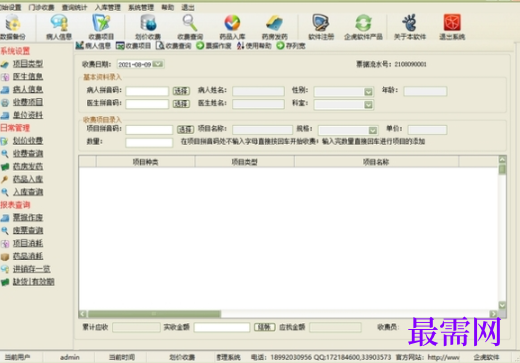Click the icon beside 药房发药 in sidebar
Viewport: 520px width, 363px height.
5,167
